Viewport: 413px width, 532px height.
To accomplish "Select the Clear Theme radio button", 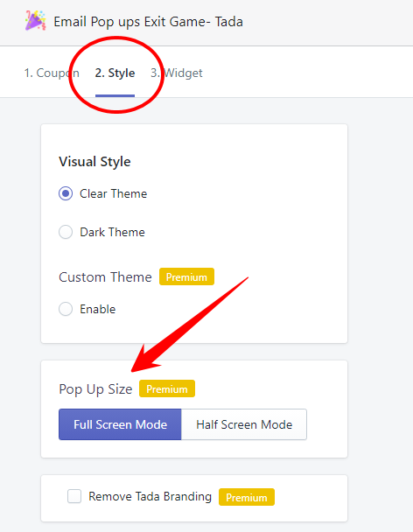I will coord(66,193).
